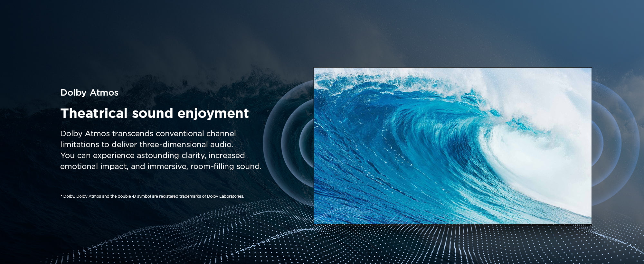Click the TV's bottom bezel edge
Image resolution: width=644 pixels, height=264 pixels.
(x=452, y=224)
